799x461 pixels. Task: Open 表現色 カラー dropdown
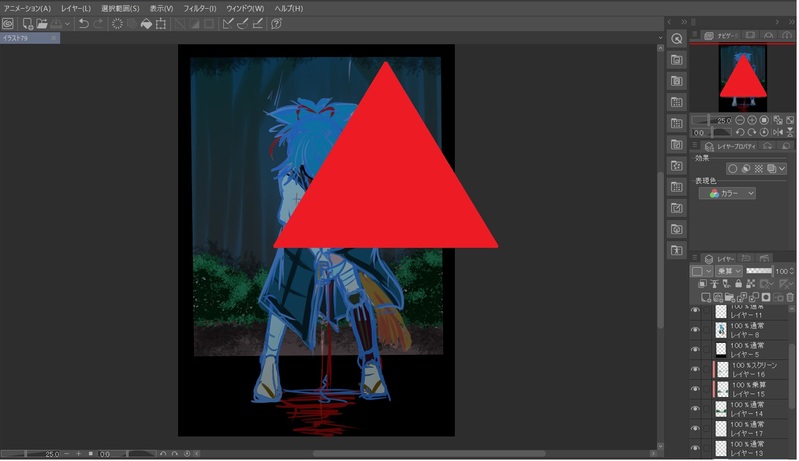[x=727, y=194]
